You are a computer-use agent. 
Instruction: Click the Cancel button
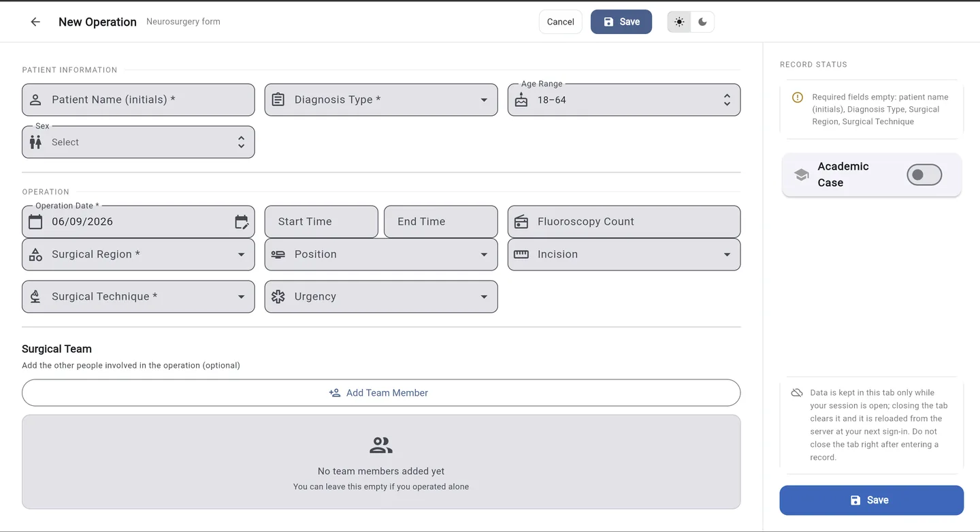[561, 22]
